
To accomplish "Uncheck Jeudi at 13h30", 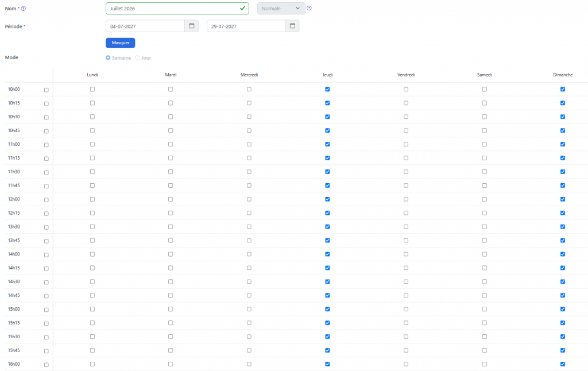I will tap(327, 227).
